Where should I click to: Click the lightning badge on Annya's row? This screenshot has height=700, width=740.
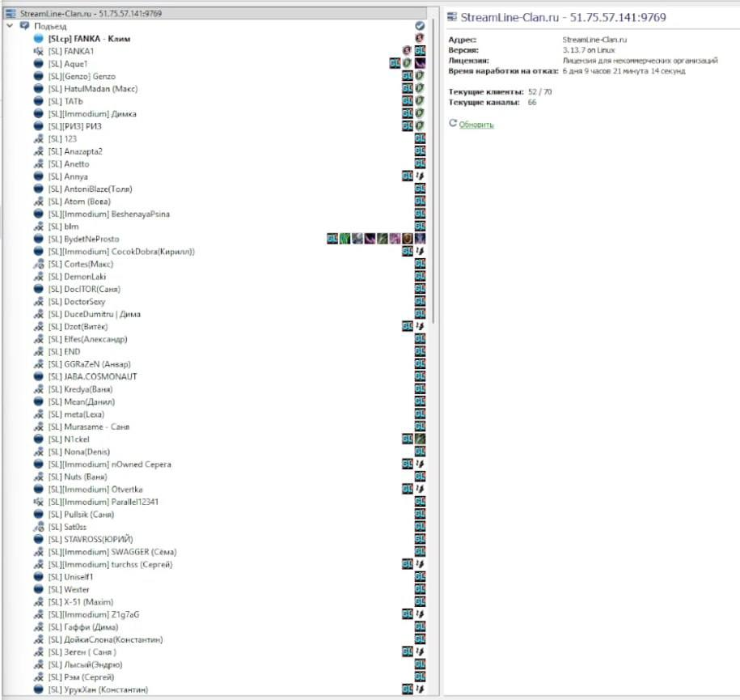pyautogui.click(x=420, y=176)
